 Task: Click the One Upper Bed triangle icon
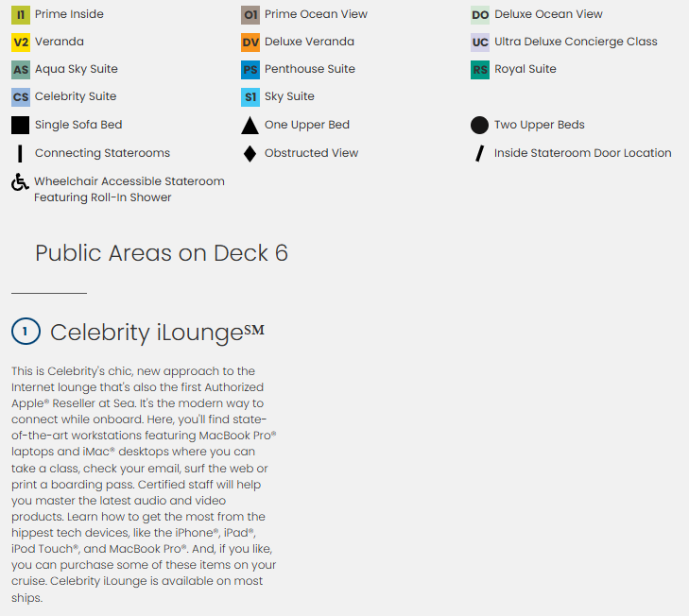point(250,126)
